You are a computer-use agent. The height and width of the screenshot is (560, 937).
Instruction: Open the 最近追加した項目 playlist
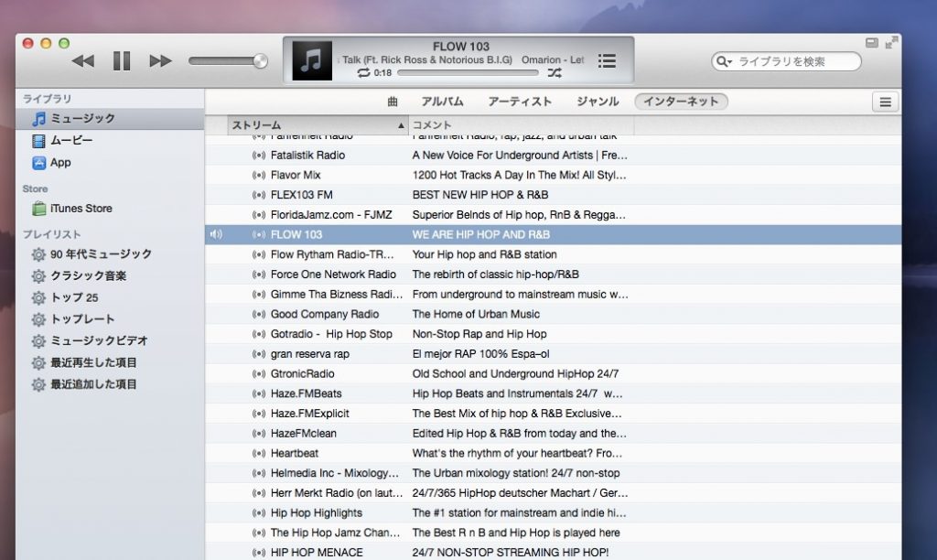pos(110,384)
